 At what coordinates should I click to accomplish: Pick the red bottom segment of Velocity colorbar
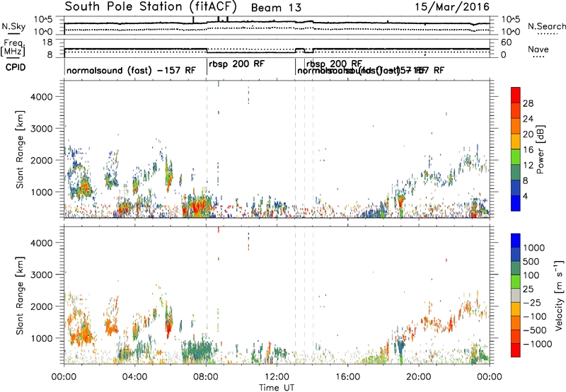516,350
